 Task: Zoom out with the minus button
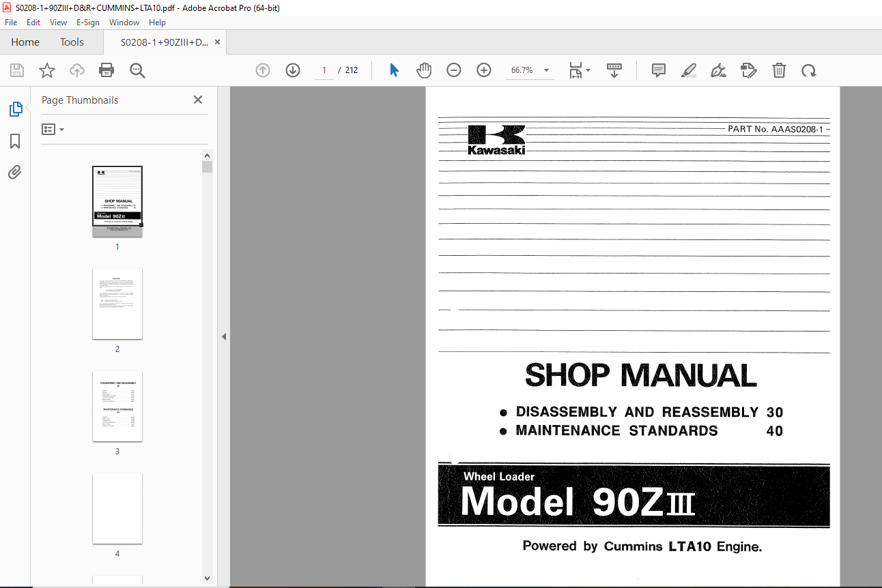tap(454, 70)
